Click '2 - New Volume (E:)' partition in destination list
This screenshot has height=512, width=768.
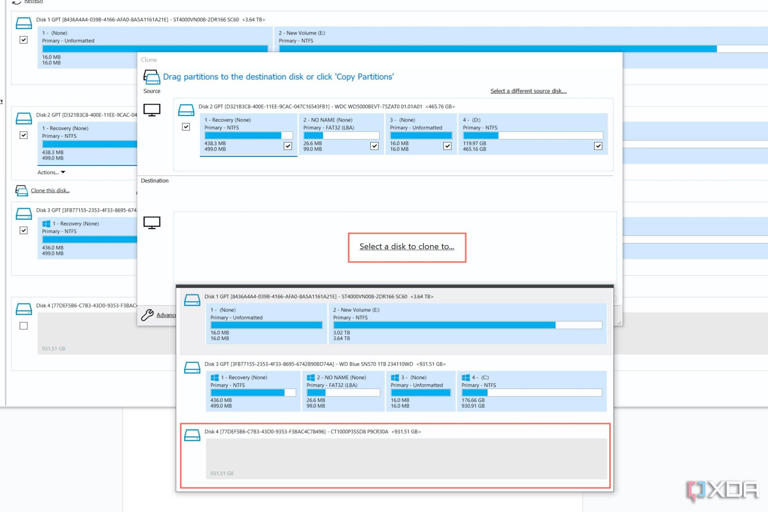click(468, 323)
